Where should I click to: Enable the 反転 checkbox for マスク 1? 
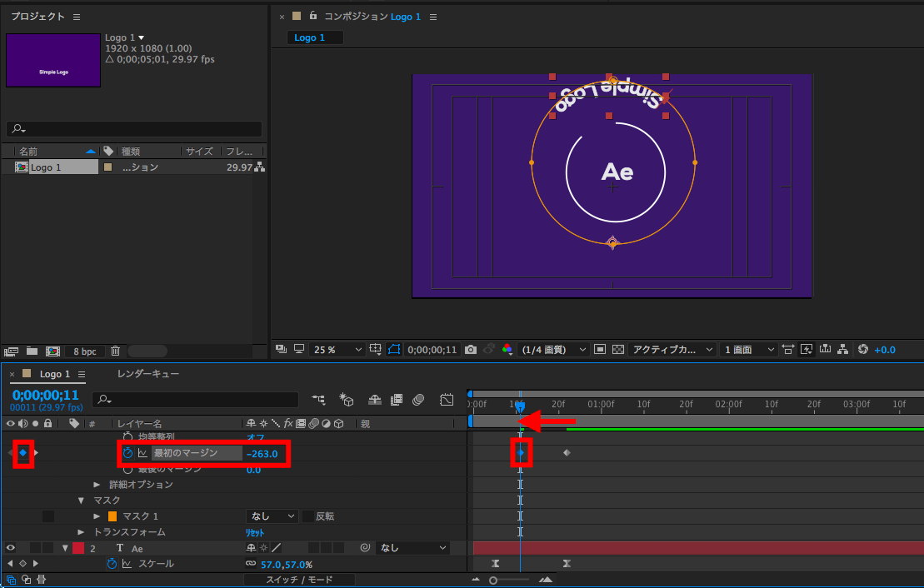[308, 516]
